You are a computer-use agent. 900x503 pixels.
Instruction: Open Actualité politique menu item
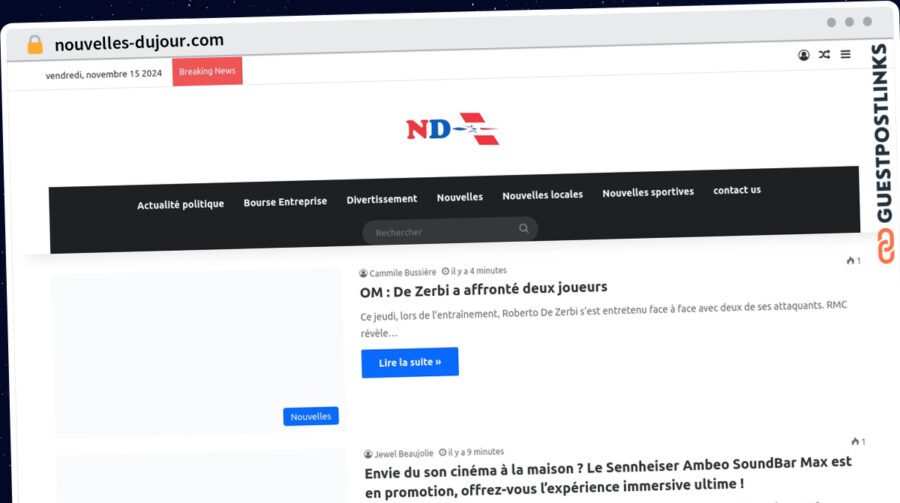tap(180, 204)
